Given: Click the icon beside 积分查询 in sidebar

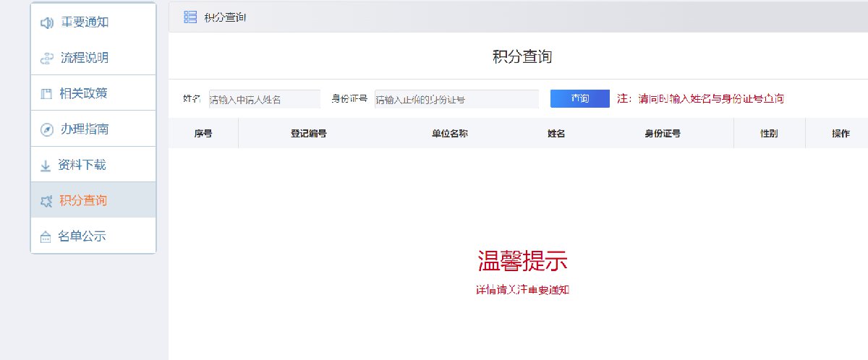Looking at the screenshot, I should pyautogui.click(x=46, y=201).
